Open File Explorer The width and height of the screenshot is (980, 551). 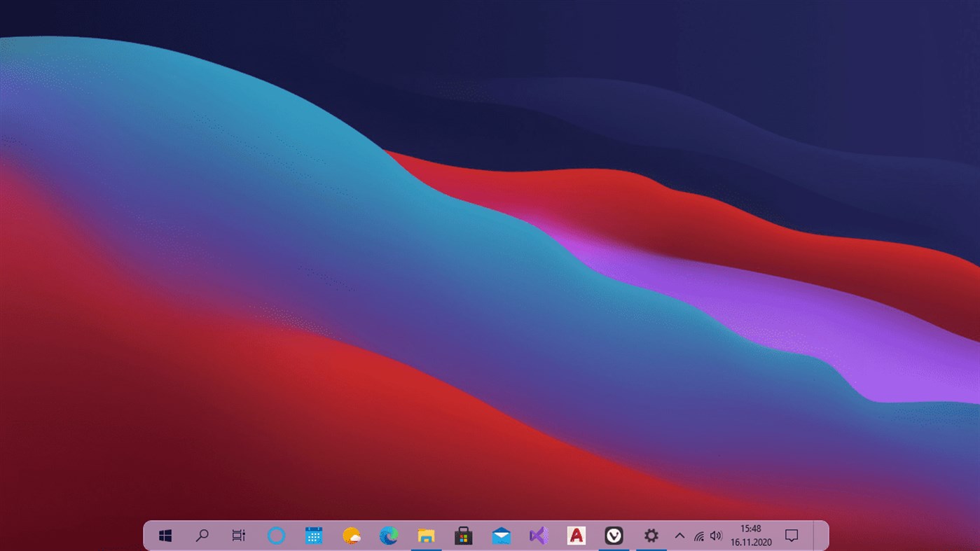[x=426, y=535]
